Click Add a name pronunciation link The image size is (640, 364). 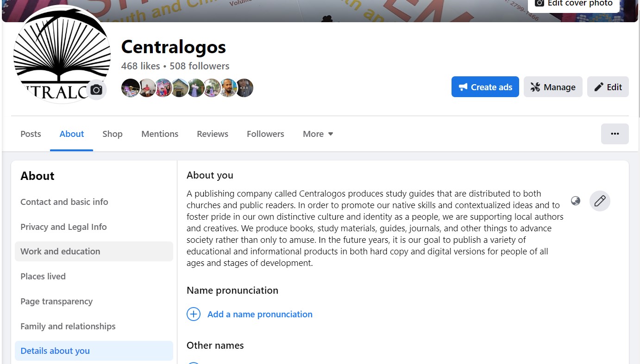click(260, 315)
